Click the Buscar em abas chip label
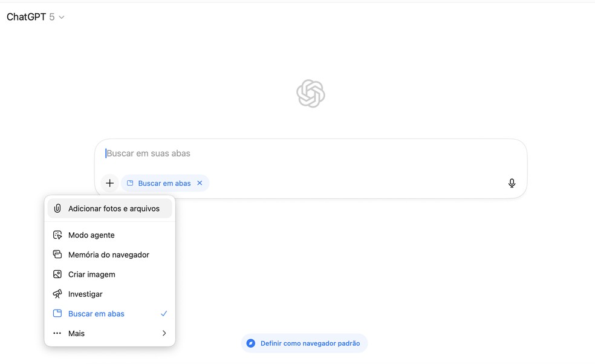595x364 pixels. (164, 183)
